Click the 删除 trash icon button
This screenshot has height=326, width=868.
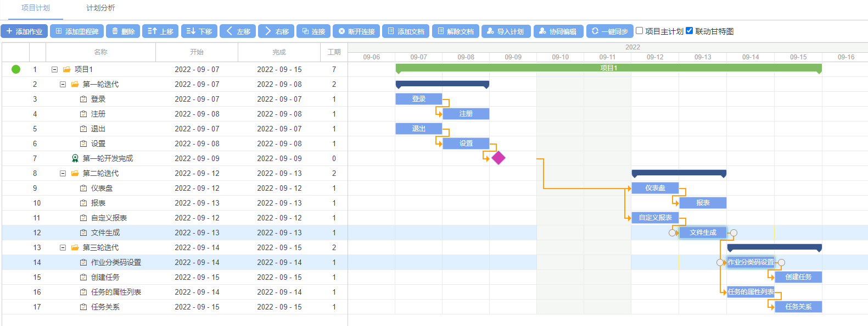point(115,31)
